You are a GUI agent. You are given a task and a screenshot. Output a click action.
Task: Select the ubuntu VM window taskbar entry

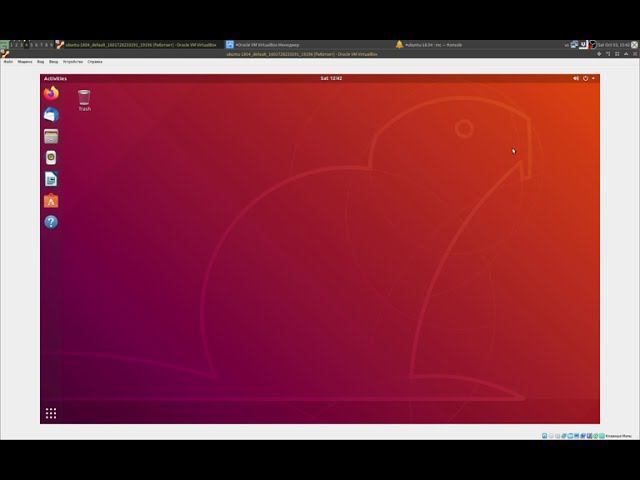(x=139, y=45)
